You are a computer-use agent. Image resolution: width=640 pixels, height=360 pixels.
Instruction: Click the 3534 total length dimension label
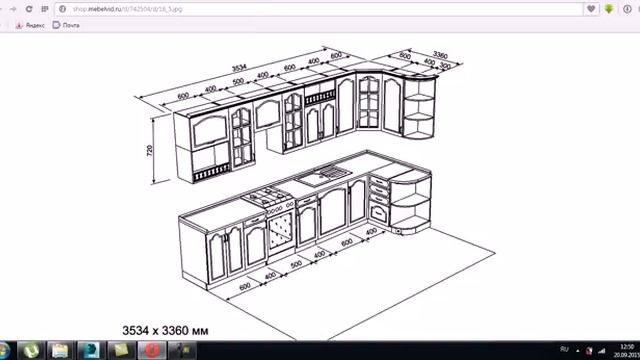239,68
